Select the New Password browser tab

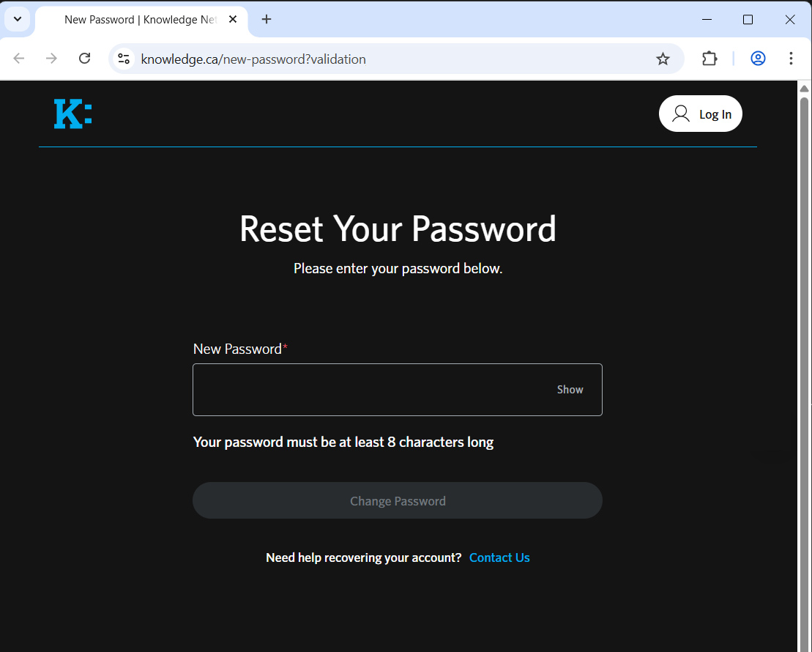[139, 20]
